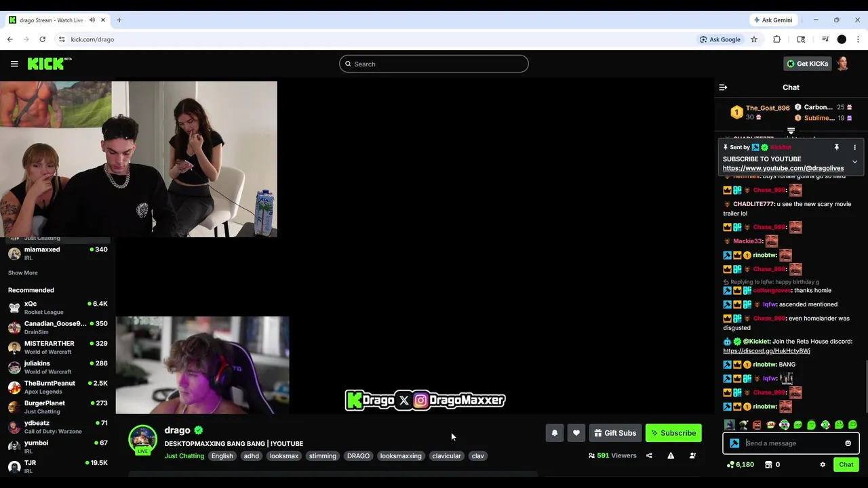
Task: Open TJR recommended channel
Action: click(58, 467)
